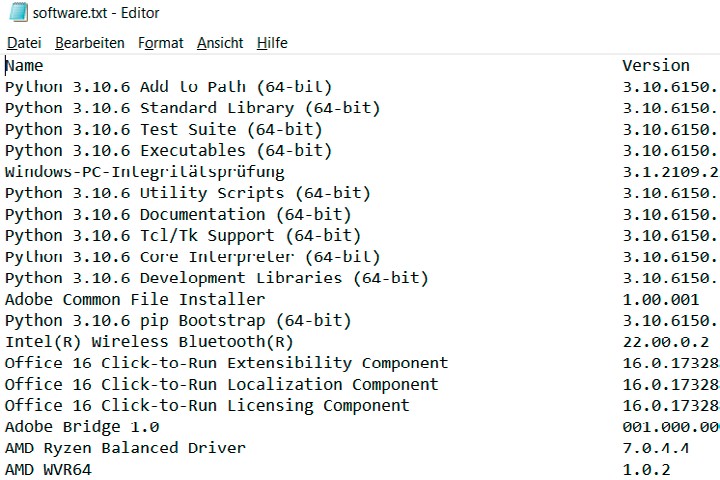The height and width of the screenshot is (480, 720).
Task: Click the AMD WVR64 line
Action: [x=48, y=470]
